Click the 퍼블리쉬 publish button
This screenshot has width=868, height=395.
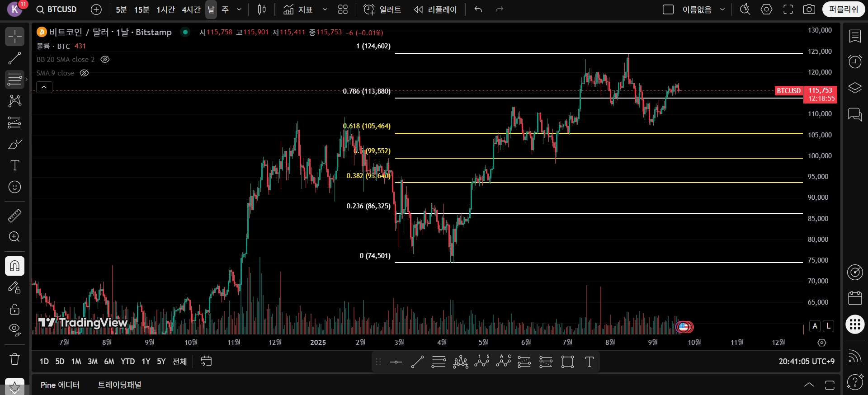844,9
